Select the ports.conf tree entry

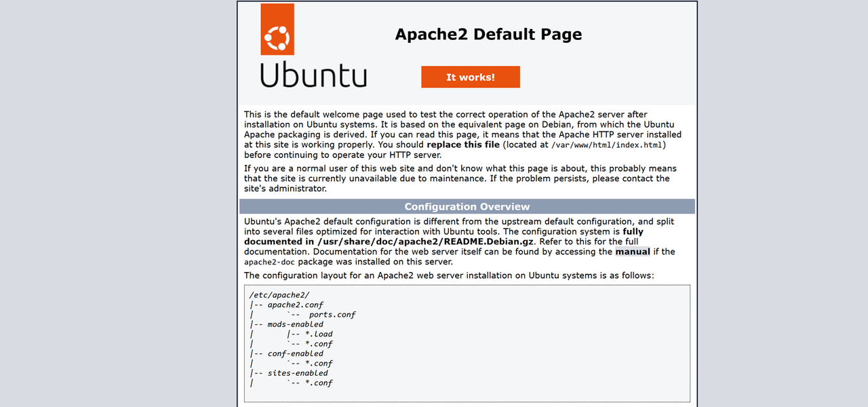332,315
